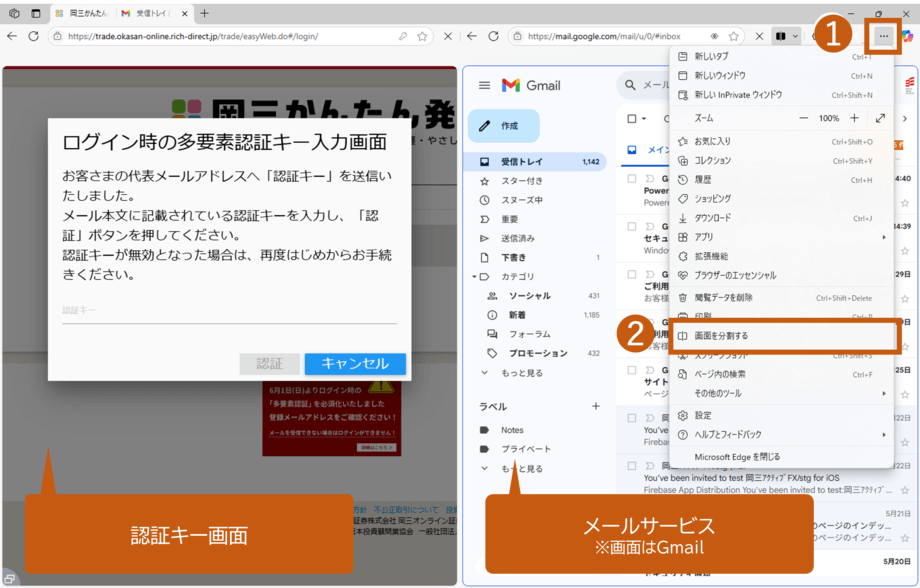920x588 pixels.
Task: Open ブラウザーのエッセンシャル in the Edge menu
Action: [x=781, y=275]
